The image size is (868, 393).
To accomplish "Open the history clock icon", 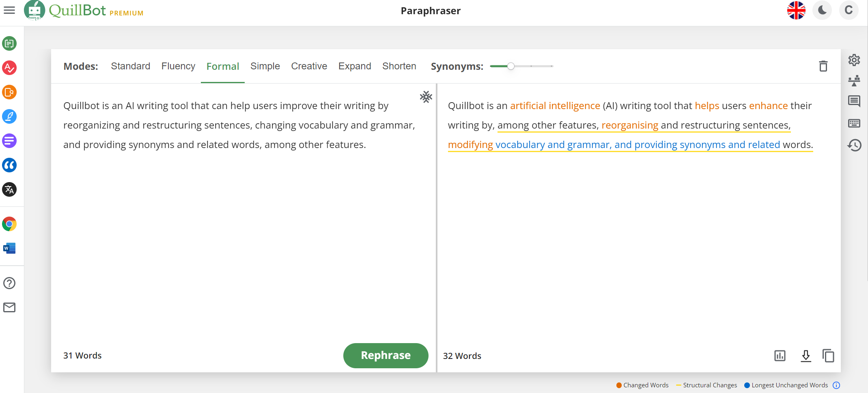I will tap(854, 145).
